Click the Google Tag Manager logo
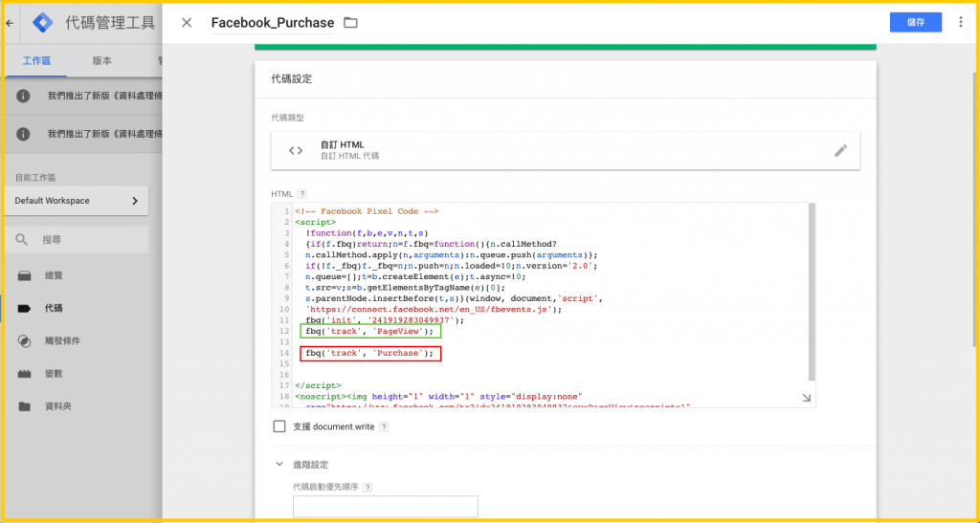The height and width of the screenshot is (523, 980). coord(44,23)
